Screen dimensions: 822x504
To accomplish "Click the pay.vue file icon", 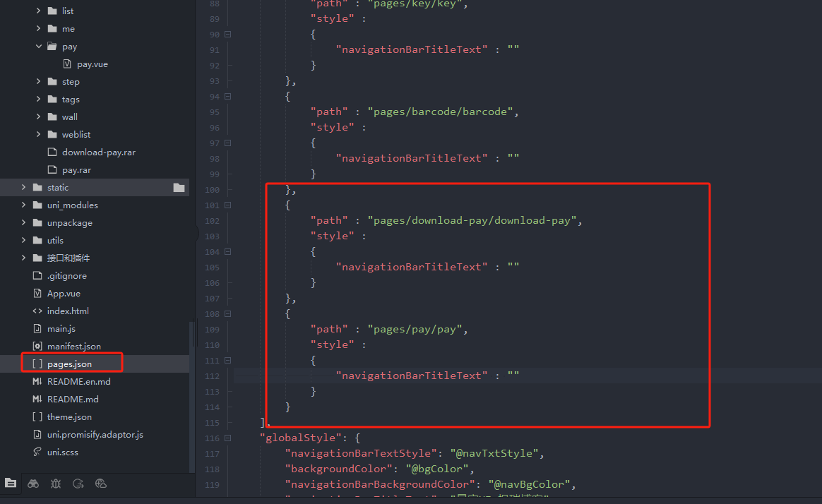I will 67,64.
